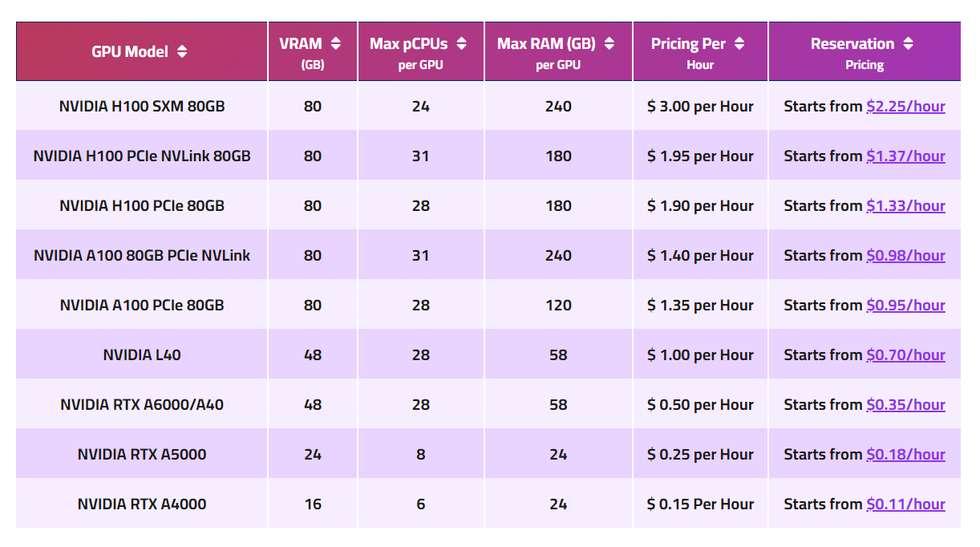Open the $1.37/hour reservation link
This screenshot has width=980, height=547.
pos(905,156)
